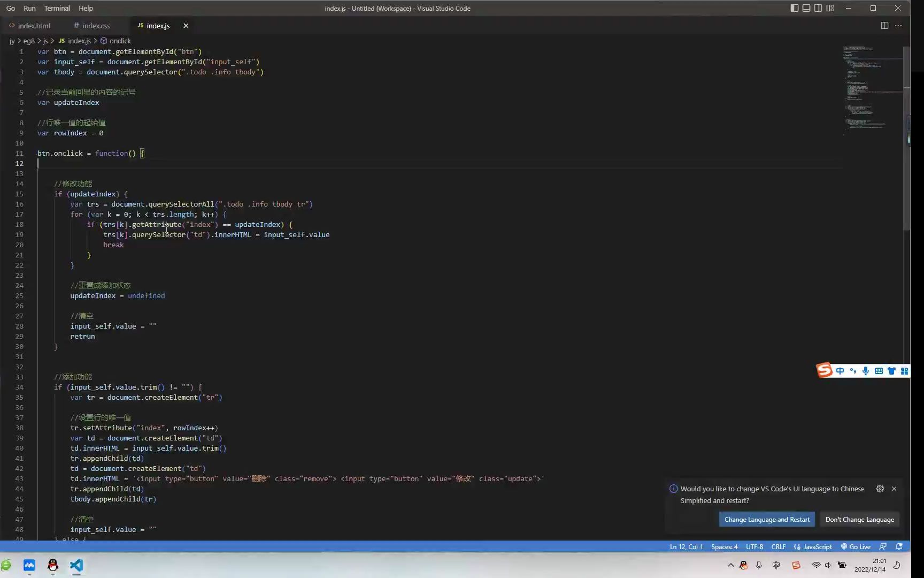Select the JavaScript language mode

[x=813, y=546]
